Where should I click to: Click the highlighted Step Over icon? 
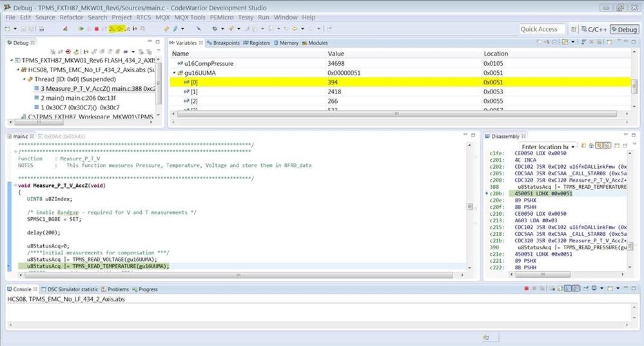(x=120, y=29)
